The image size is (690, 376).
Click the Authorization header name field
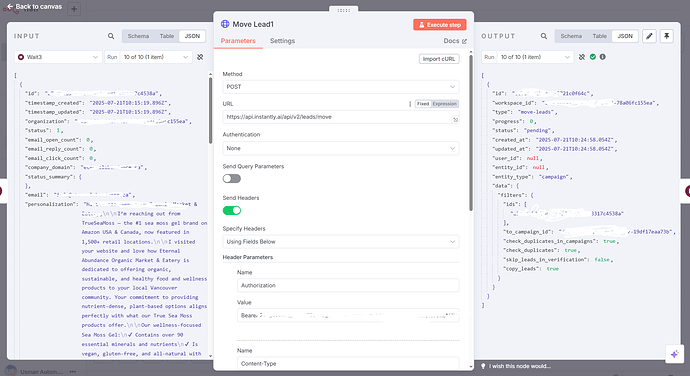[348, 285]
